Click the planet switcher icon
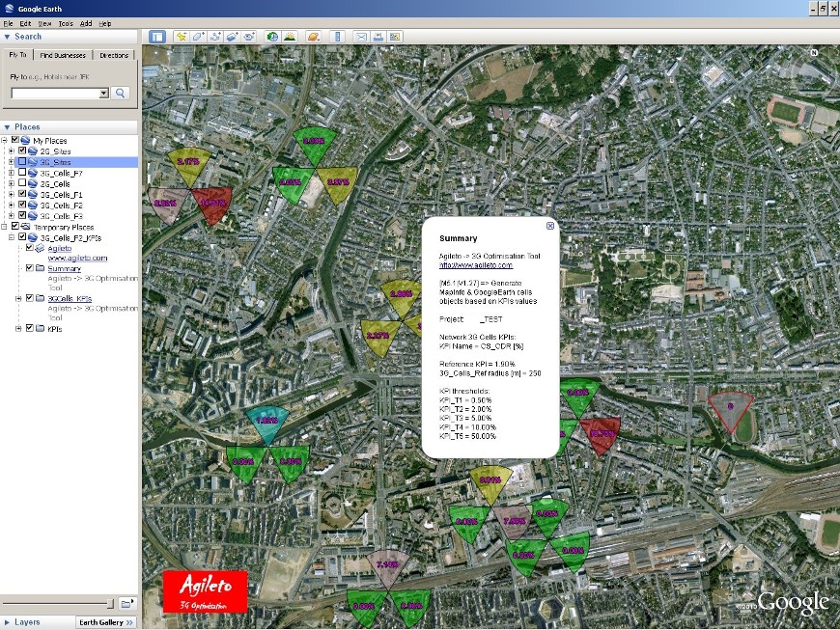 point(313,37)
